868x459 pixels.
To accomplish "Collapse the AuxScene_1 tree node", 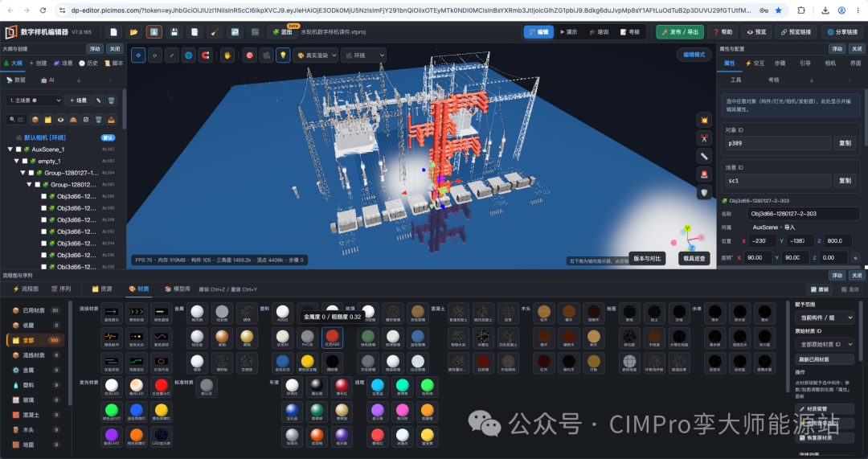I will pos(10,150).
